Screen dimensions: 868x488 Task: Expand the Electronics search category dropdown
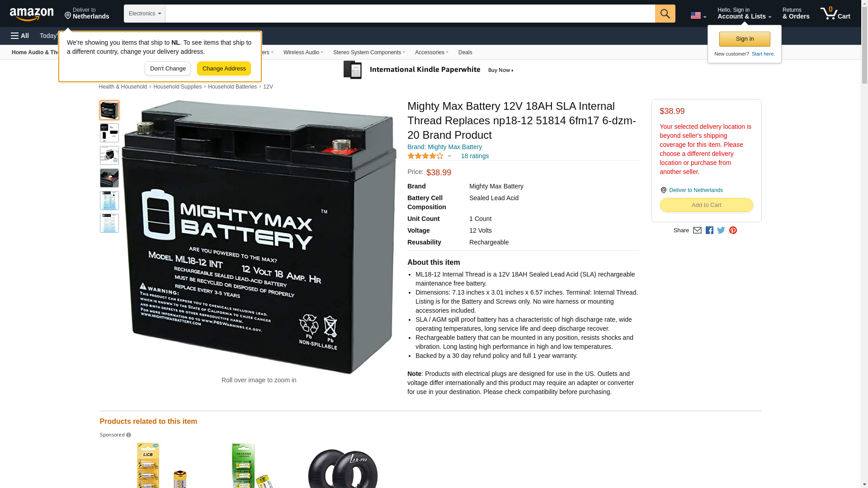[x=145, y=14]
